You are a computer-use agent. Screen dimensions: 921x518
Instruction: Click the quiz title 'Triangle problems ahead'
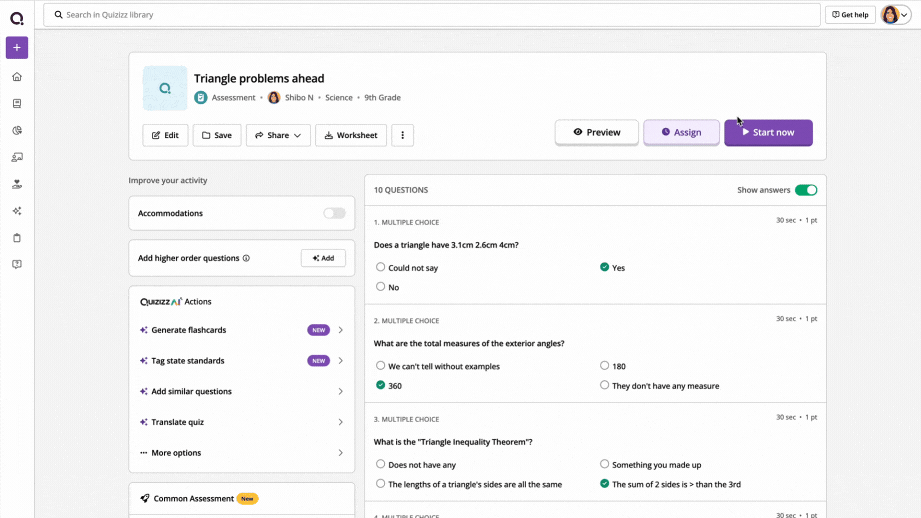tap(259, 78)
